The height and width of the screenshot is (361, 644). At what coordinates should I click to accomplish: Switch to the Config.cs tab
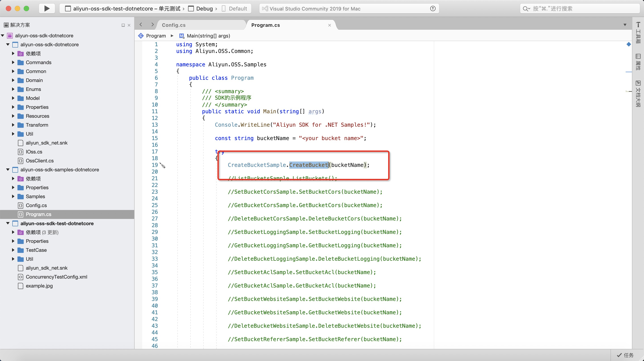click(174, 25)
